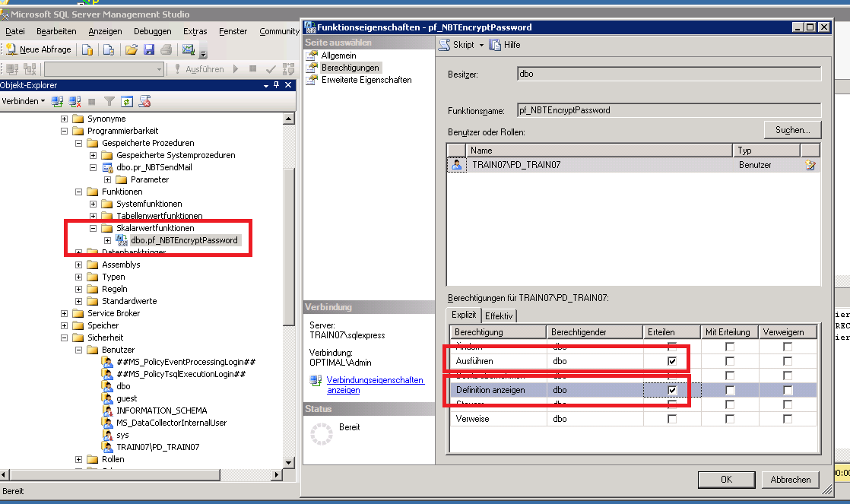850x504 pixels.
Task: Refresh the Object Explorer tree
Action: 127,101
